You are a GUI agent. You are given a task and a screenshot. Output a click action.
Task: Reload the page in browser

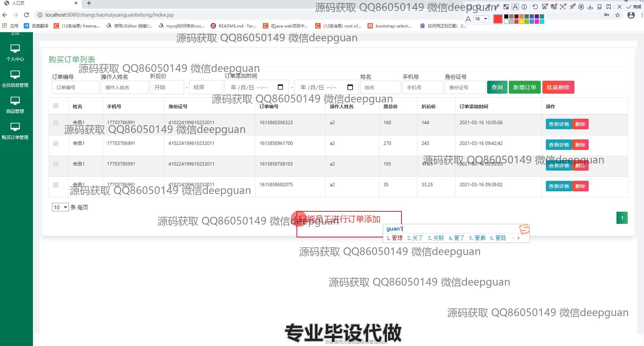pos(26,15)
